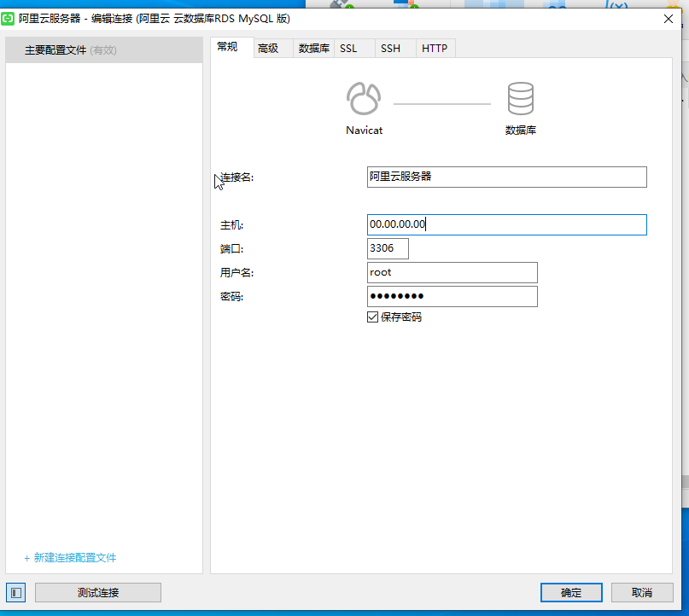Focus the 用户名 field with root

point(453,273)
